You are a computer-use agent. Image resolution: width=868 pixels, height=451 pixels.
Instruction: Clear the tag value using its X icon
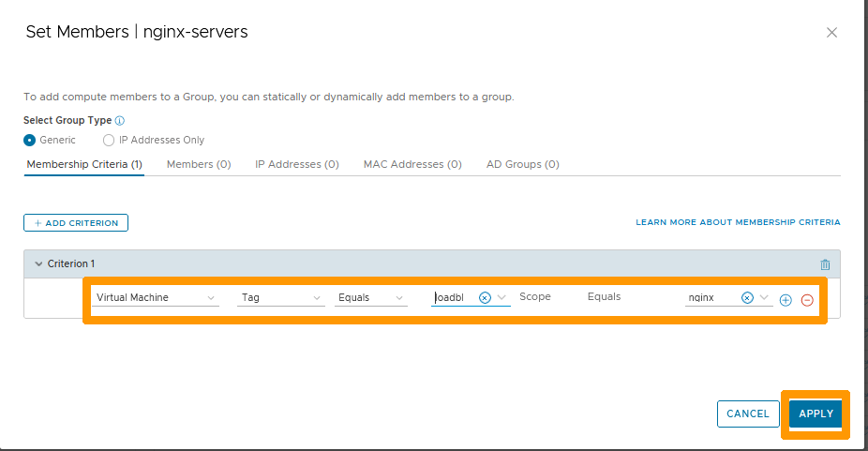click(485, 298)
